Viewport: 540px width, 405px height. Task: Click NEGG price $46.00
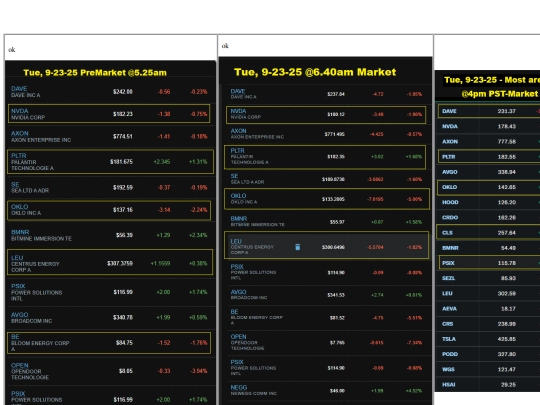point(337,391)
